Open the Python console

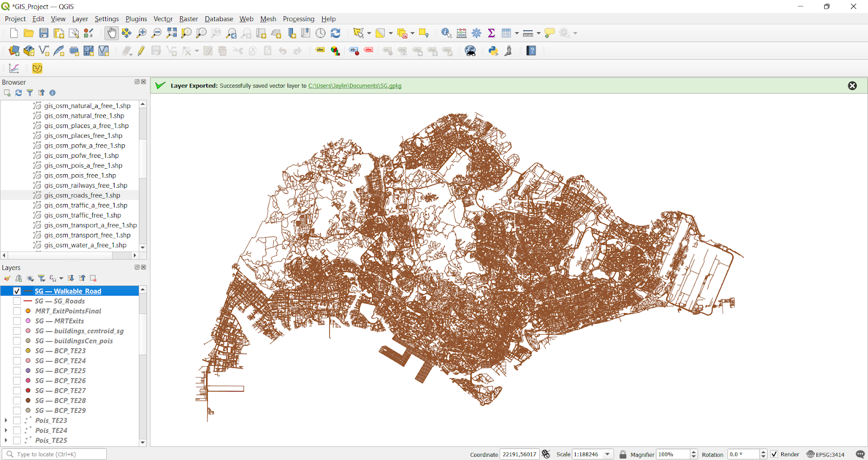(493, 51)
